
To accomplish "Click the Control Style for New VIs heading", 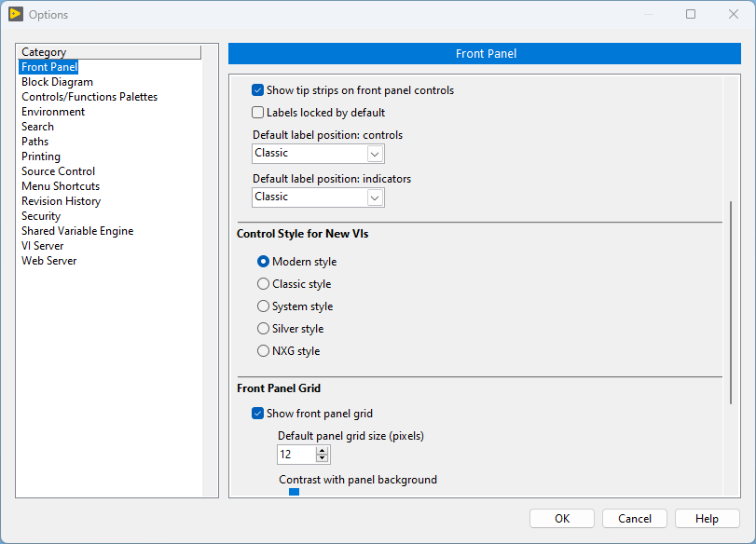I will click(303, 234).
